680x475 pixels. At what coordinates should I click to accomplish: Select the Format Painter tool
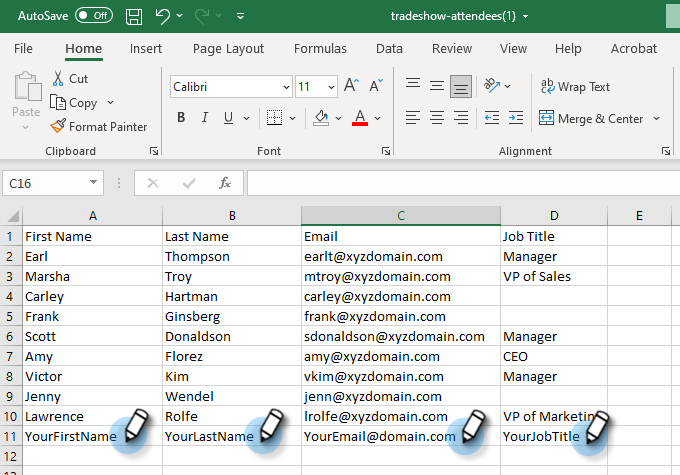[98, 127]
